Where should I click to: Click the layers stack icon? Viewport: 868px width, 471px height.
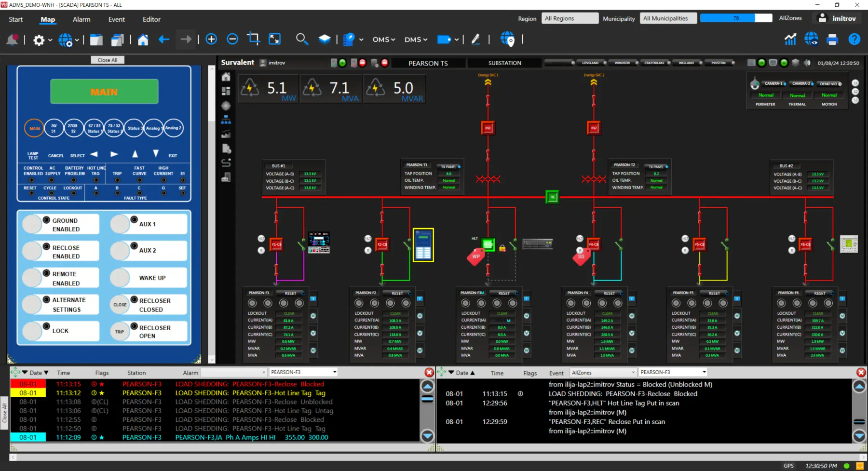point(325,39)
